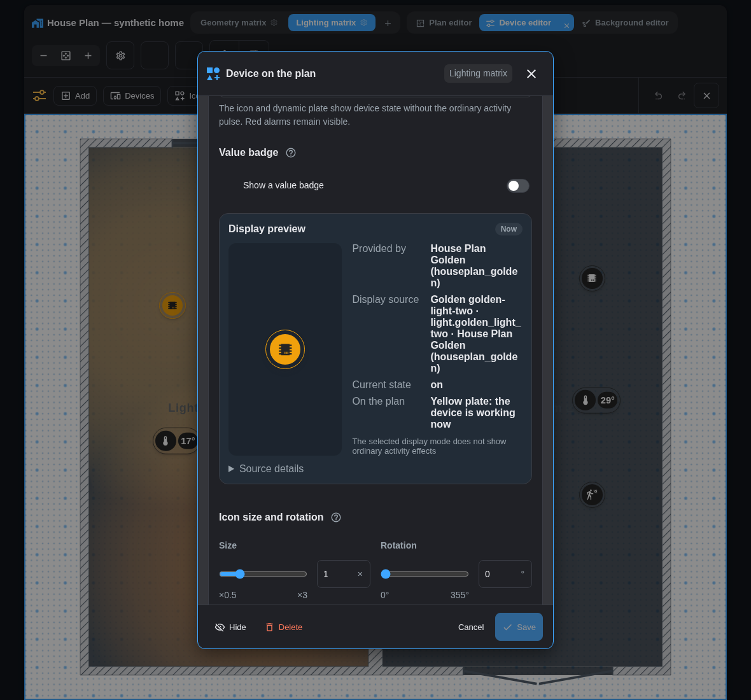
Task: Click the undo arrow
Action: pos(659,95)
